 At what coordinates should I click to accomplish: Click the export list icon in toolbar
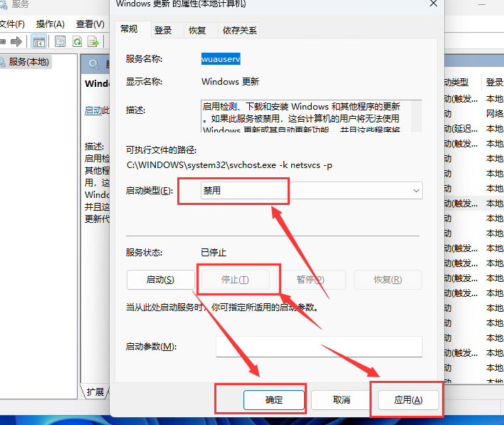pyautogui.click(x=93, y=41)
